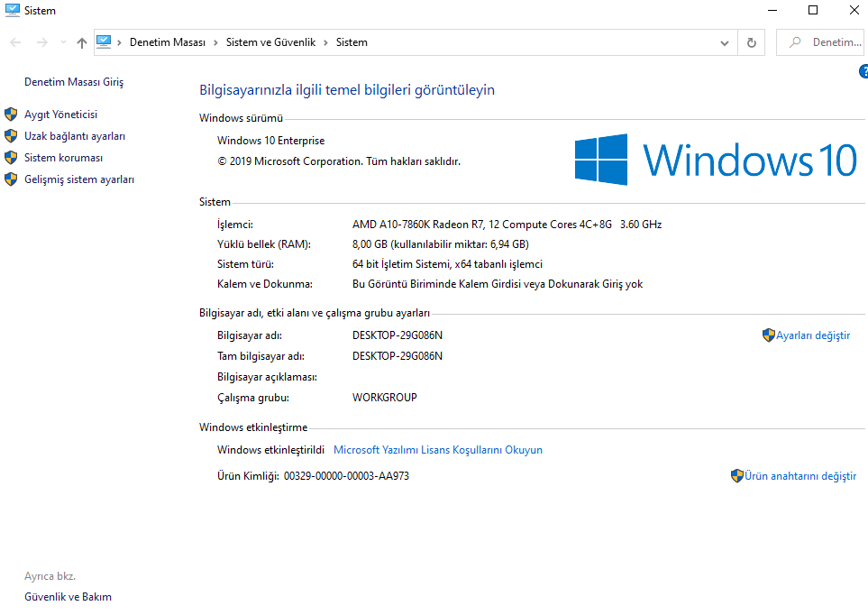Click computer name next to Tam bilgisayar adı:
Screen dimensions: 868x615
397,355
